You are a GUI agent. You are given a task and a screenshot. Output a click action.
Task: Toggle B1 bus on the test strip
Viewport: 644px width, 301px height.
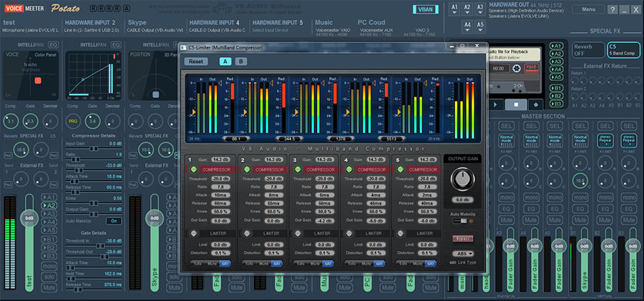tap(49, 239)
